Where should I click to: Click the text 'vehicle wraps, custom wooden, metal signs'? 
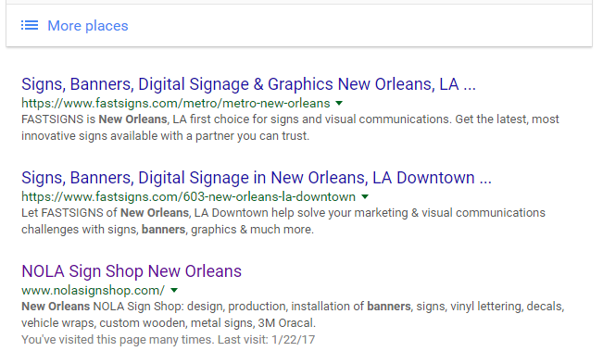tap(138, 323)
